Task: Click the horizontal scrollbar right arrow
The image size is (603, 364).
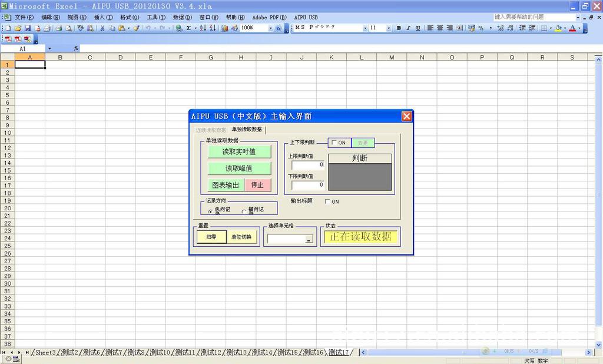Action: point(588,352)
